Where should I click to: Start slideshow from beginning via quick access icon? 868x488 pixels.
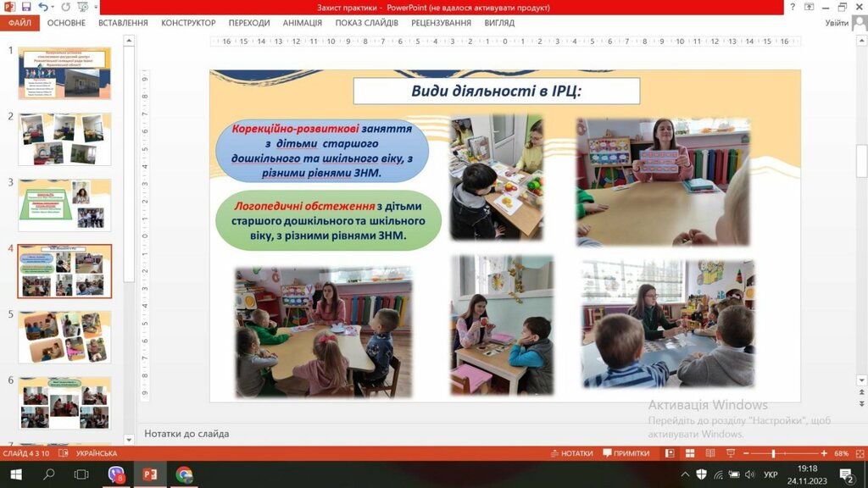(x=81, y=7)
